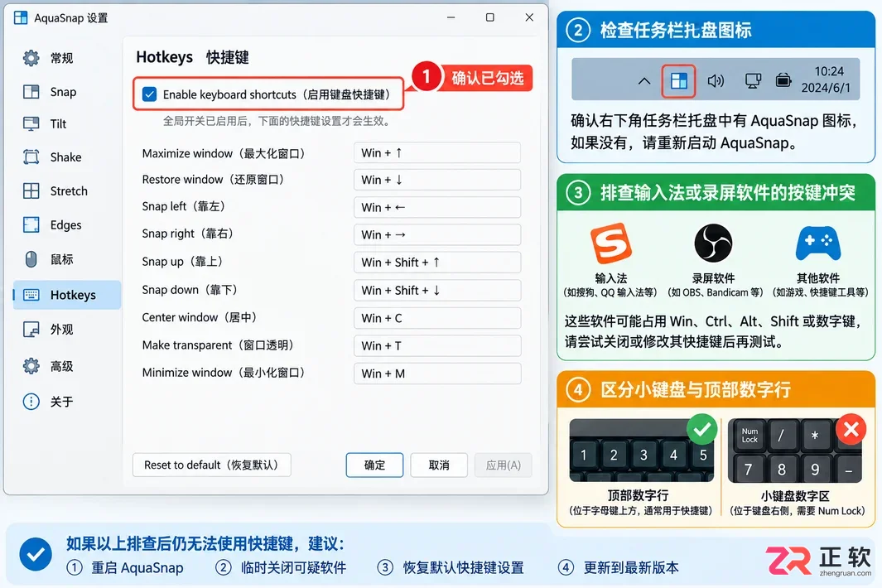Click the Center window hotkey field
The height and width of the screenshot is (588, 882).
(x=437, y=318)
